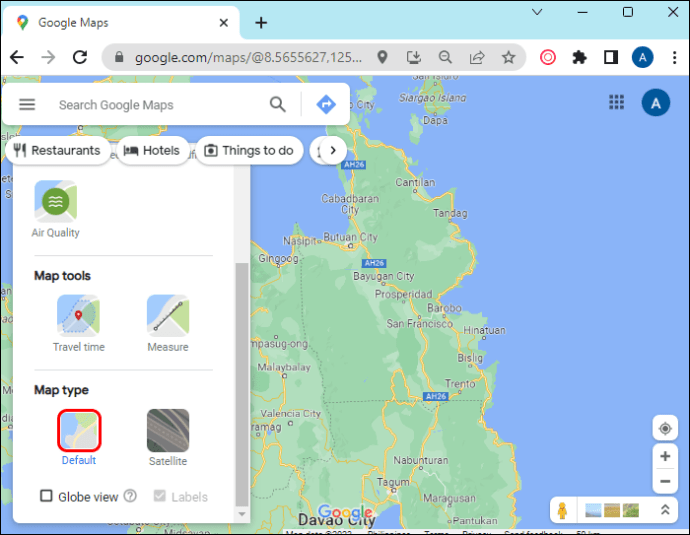Click the Butuan City map label
Screen dimensions: 690x535
[350, 237]
